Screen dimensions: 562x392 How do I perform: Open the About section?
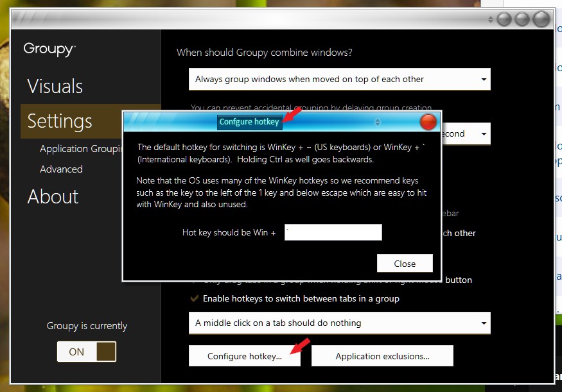[53, 196]
